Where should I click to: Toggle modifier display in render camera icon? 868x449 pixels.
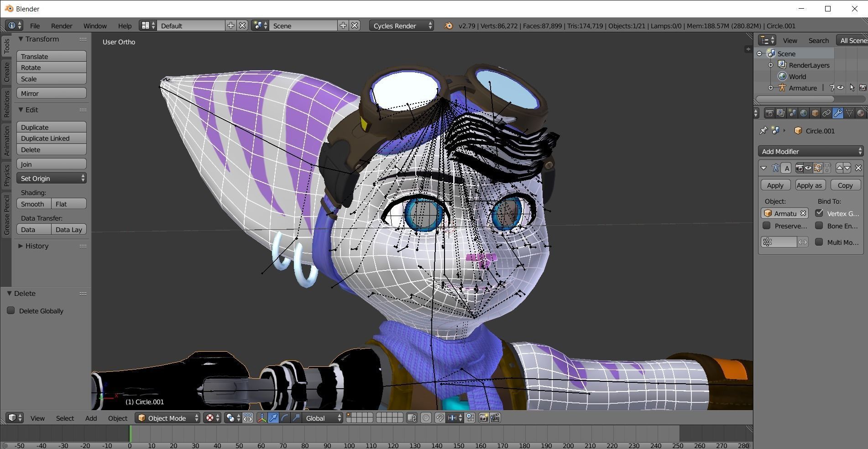(799, 168)
